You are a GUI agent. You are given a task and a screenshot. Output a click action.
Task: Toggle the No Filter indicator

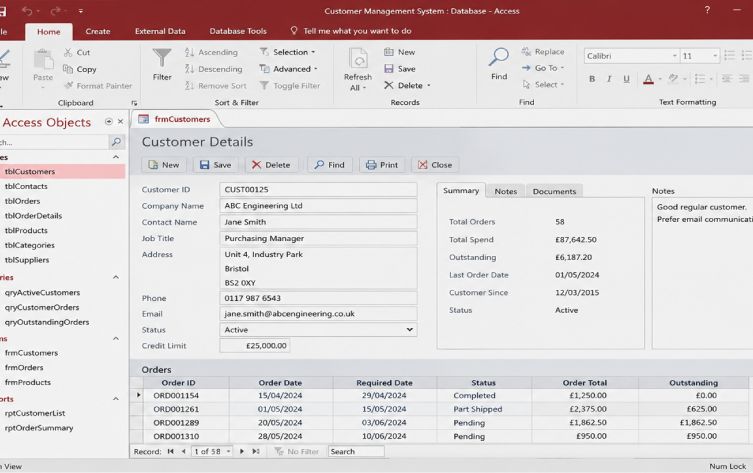tap(297, 451)
